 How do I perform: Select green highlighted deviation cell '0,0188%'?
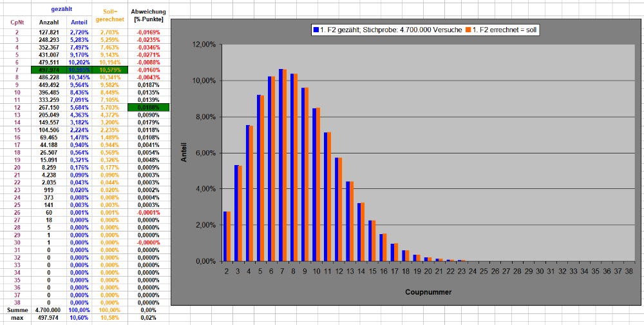point(148,108)
